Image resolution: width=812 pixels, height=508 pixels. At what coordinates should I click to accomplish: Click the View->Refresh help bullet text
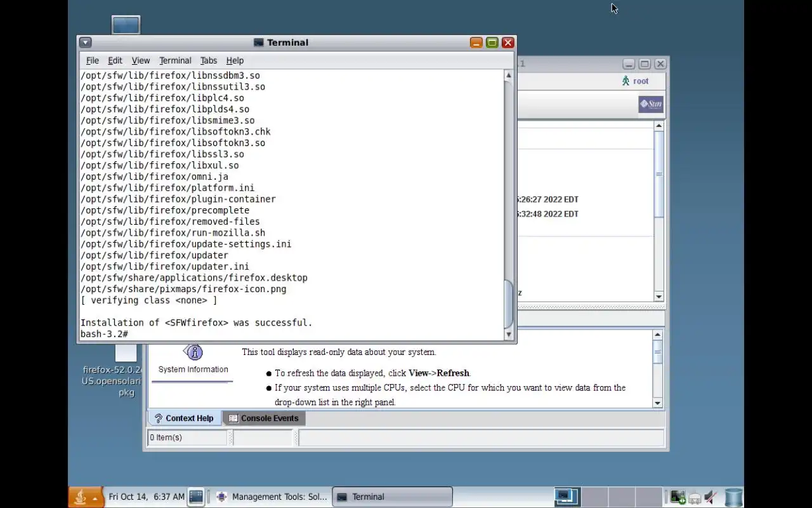[373, 373]
